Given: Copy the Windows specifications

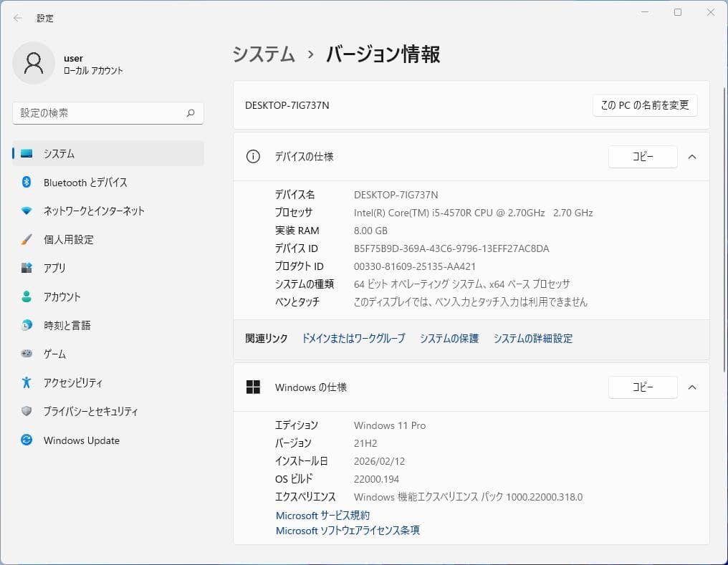Looking at the screenshot, I should pyautogui.click(x=643, y=387).
